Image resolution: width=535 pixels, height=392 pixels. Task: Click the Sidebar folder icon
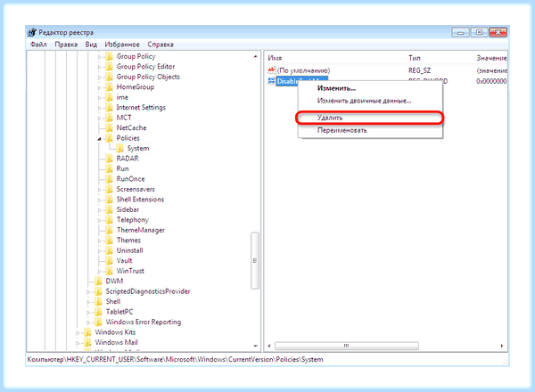[x=109, y=210]
